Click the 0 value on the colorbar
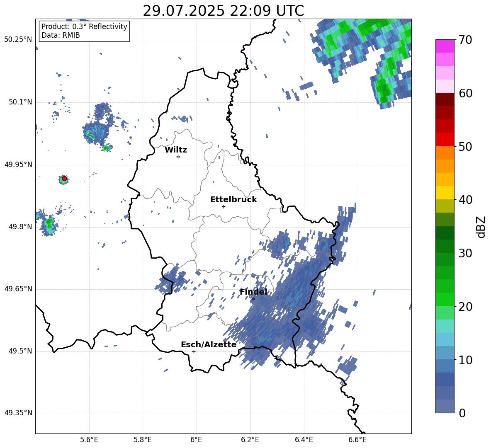The image size is (491, 448). (462, 413)
